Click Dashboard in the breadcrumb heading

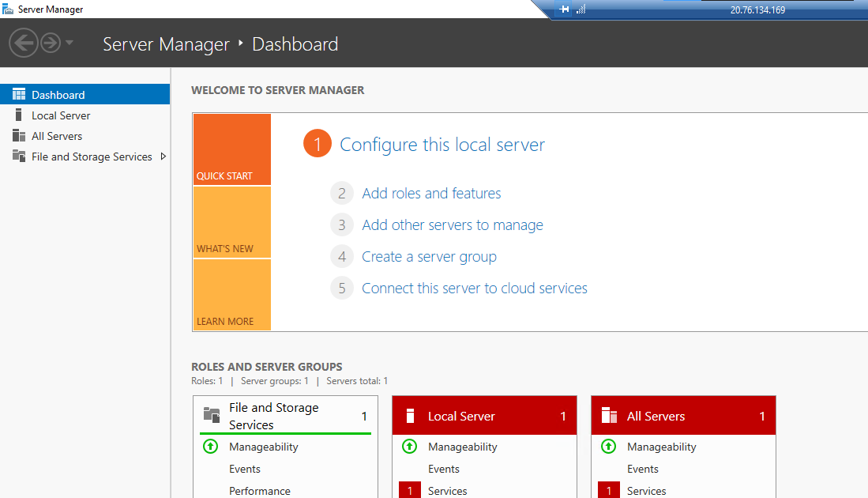[x=295, y=43]
